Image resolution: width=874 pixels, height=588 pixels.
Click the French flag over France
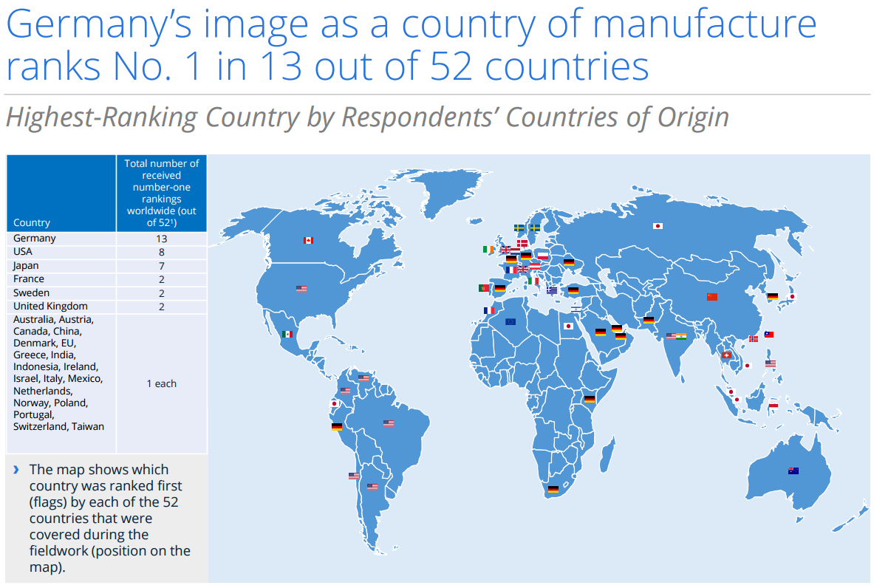coord(511,270)
